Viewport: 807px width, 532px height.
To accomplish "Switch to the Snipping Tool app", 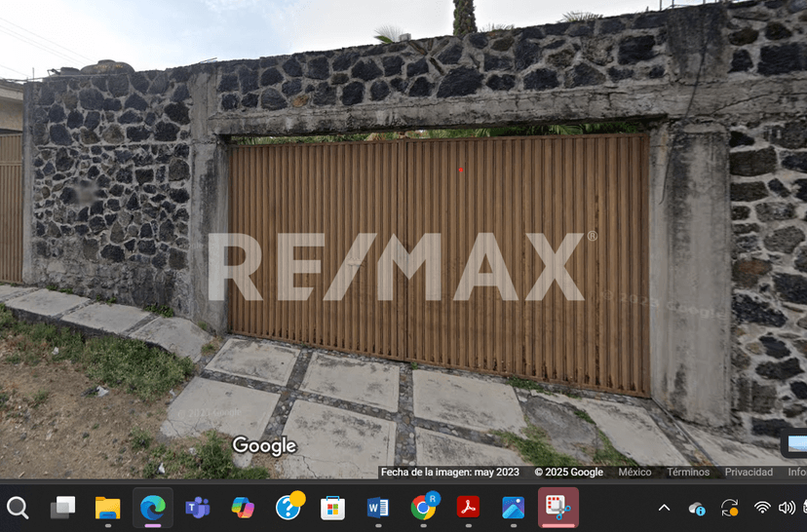I will [558, 508].
